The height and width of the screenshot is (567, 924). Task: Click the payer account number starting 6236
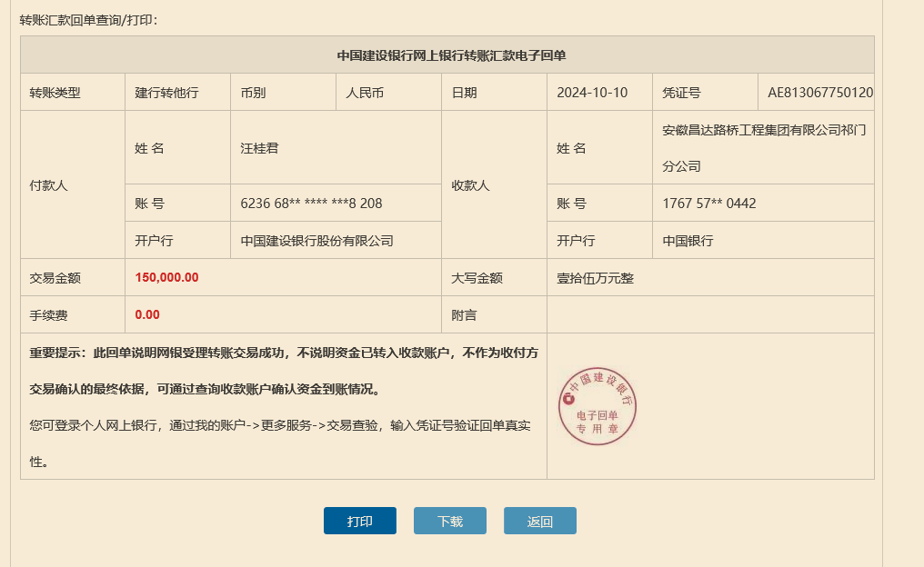click(311, 204)
